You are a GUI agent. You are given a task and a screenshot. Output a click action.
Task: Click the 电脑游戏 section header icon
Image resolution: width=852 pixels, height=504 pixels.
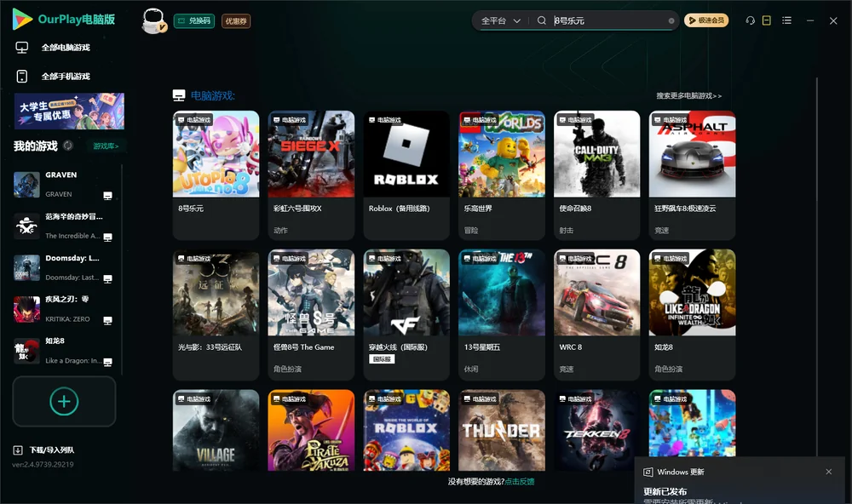click(179, 95)
